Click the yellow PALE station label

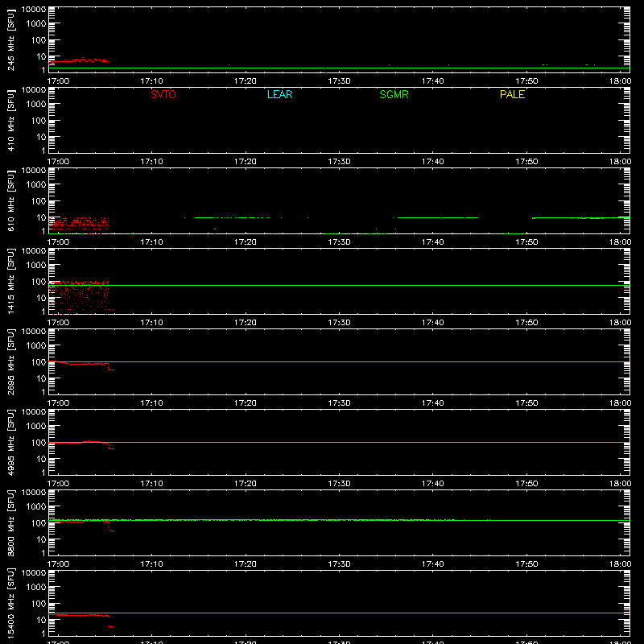[x=512, y=94]
